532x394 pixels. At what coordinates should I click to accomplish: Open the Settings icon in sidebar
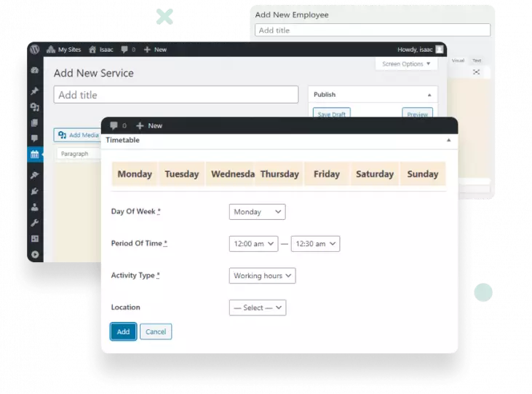coord(35,238)
